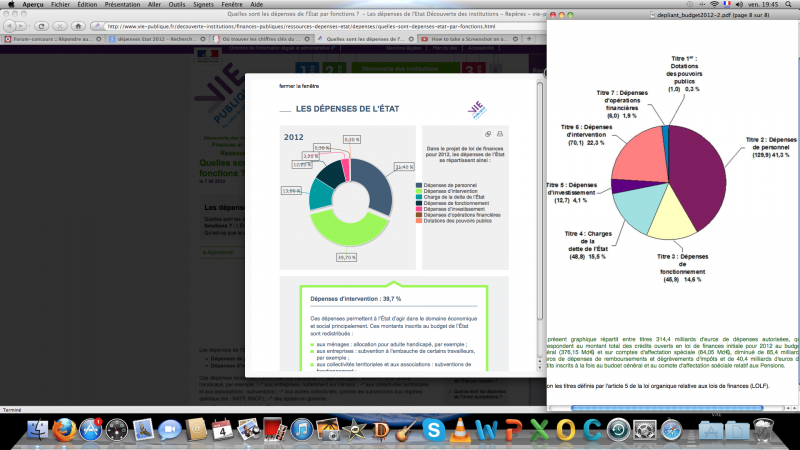800x450 pixels.
Task: Open VLC media player in Dock
Action: click(x=459, y=429)
